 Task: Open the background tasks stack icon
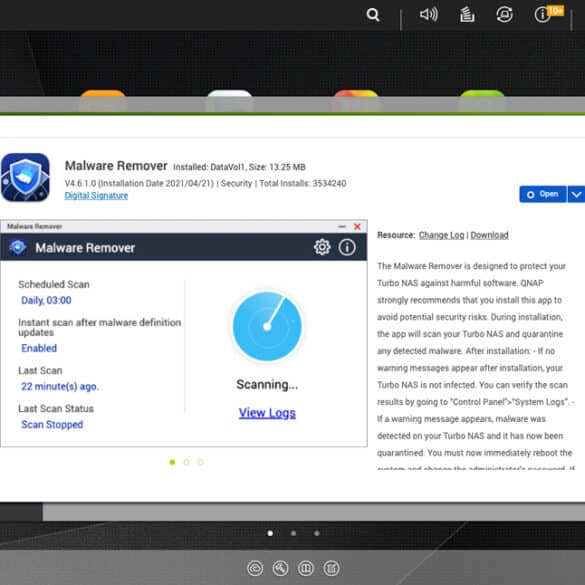467,15
